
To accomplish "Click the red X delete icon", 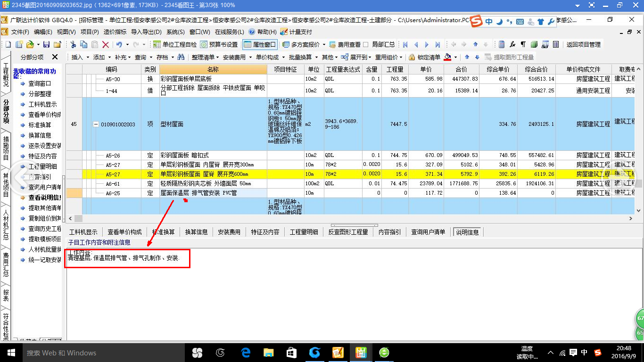I will click(x=106, y=44).
